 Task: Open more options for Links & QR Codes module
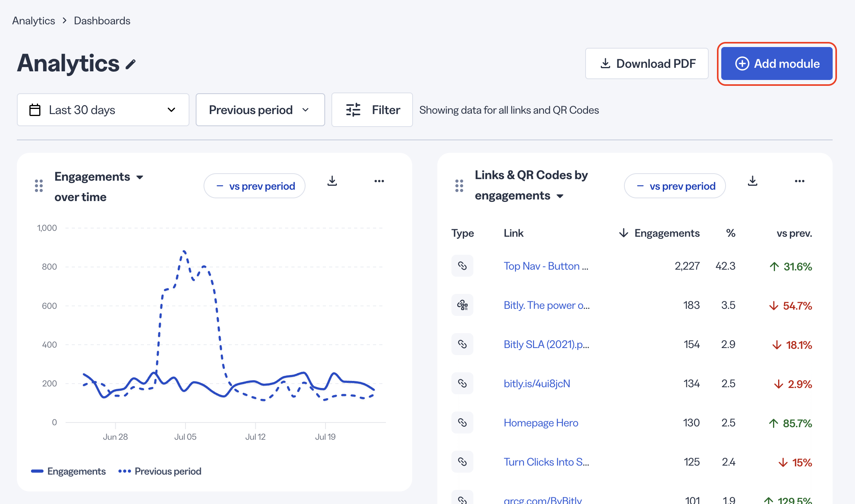click(800, 181)
